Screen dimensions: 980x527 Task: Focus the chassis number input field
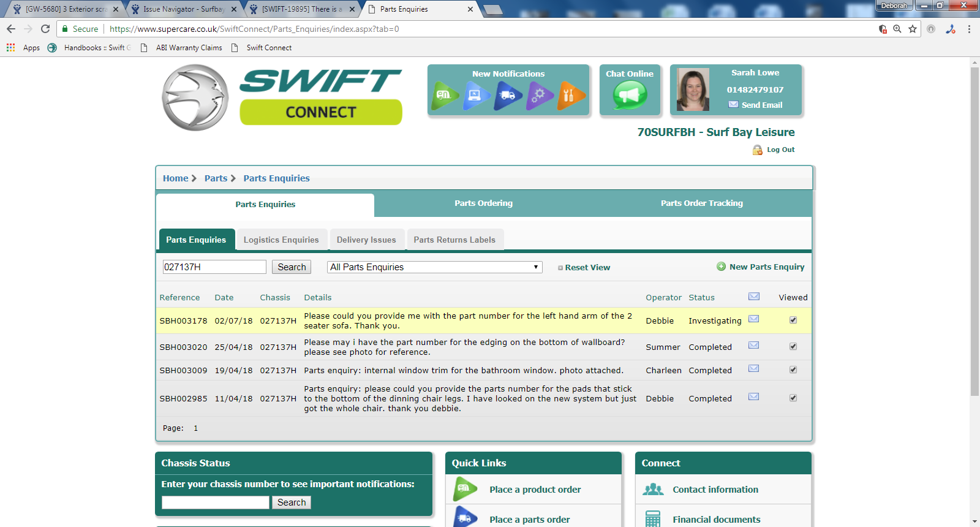(216, 502)
